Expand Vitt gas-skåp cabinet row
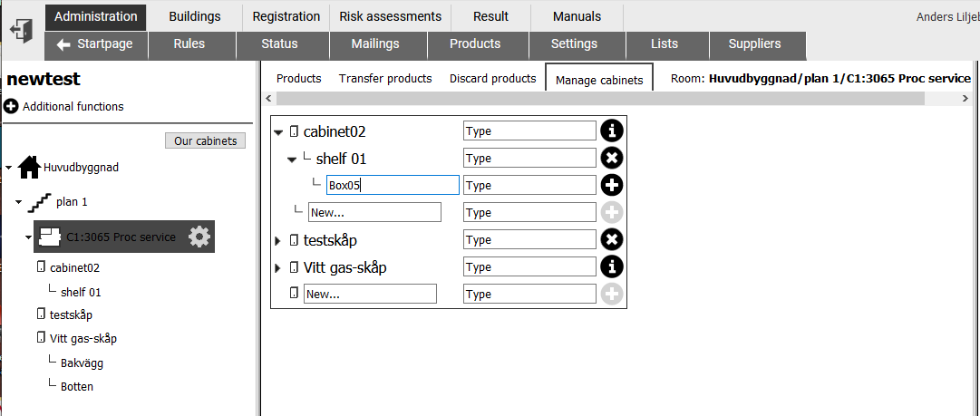 (x=278, y=268)
